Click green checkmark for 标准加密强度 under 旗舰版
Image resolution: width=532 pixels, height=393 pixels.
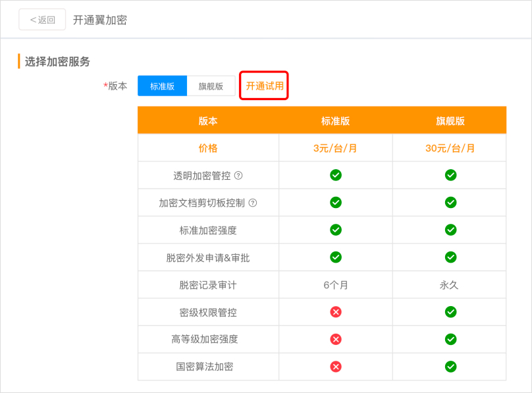coord(451,230)
